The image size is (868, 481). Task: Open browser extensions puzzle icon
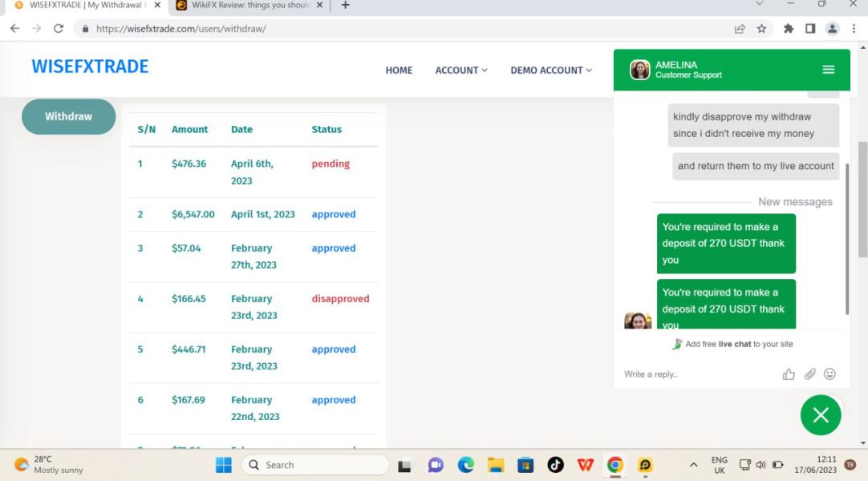tap(789, 29)
